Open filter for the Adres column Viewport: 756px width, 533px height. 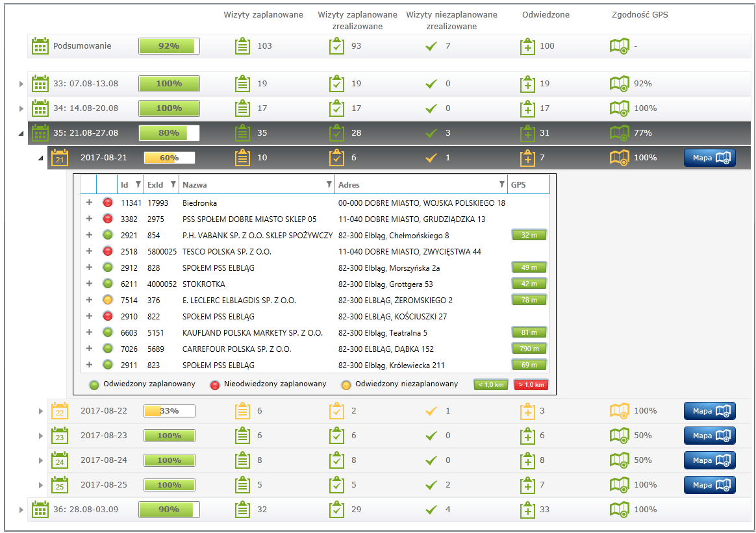pos(501,185)
